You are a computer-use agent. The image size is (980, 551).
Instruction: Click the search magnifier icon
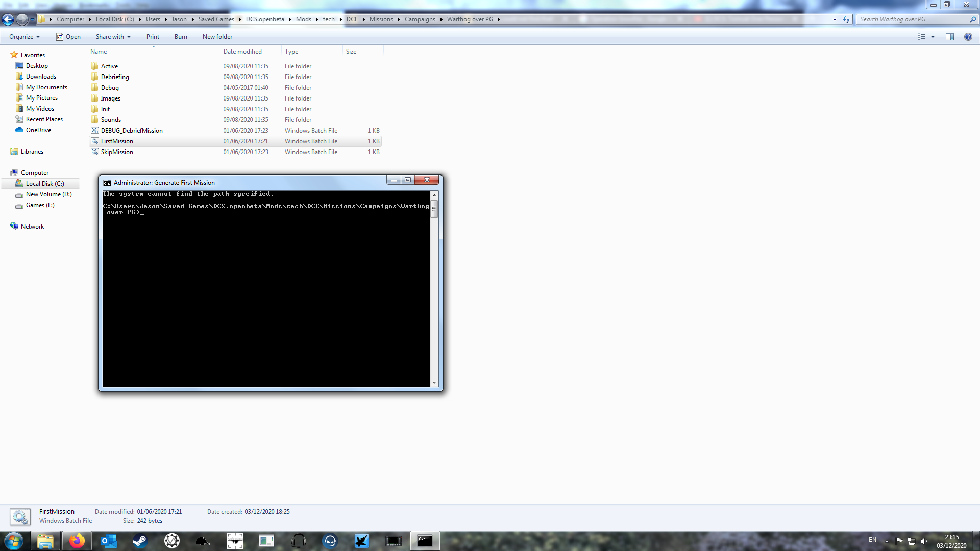(973, 19)
